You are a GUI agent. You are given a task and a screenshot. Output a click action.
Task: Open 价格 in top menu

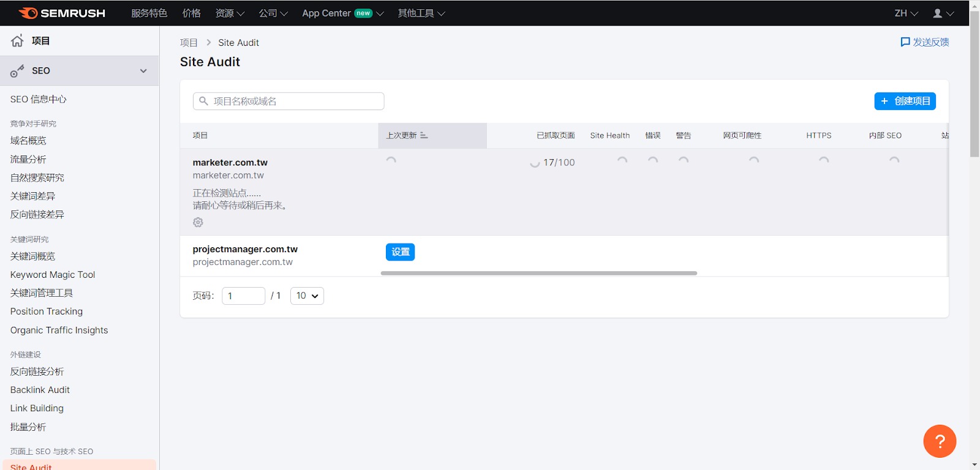click(x=192, y=13)
